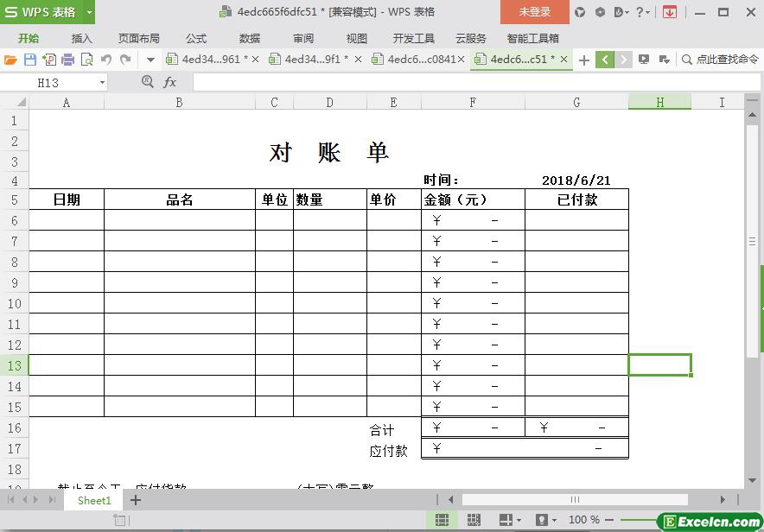Viewport: 764px width, 532px height.
Task: Click the 点此查找命令 search box
Action: coord(721,60)
